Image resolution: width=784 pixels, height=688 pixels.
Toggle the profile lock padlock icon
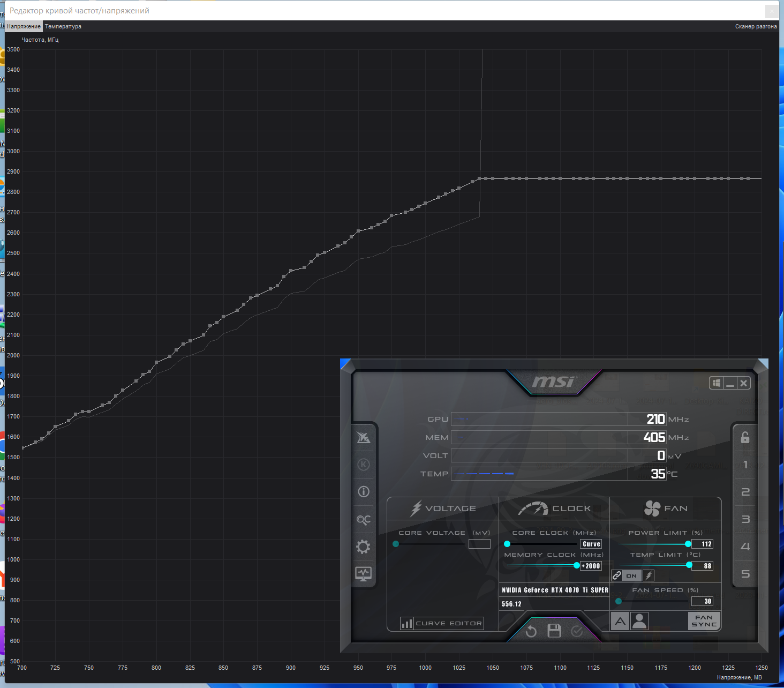(745, 437)
